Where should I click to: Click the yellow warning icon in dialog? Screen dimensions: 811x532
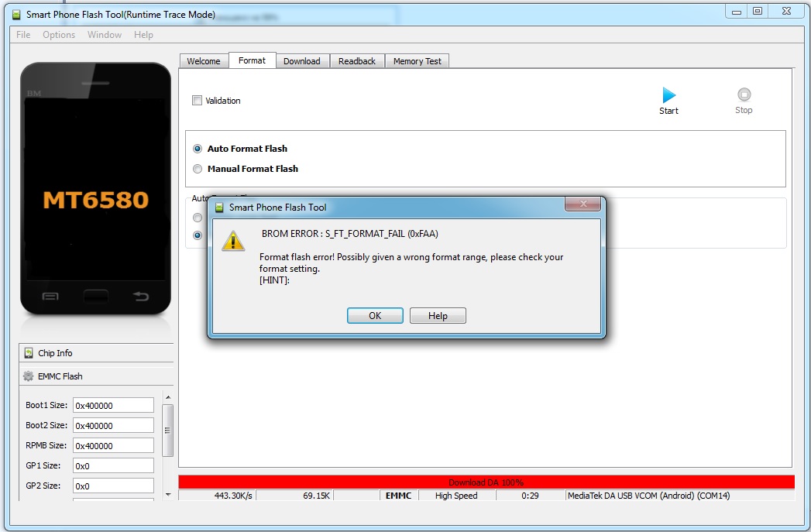click(x=233, y=241)
